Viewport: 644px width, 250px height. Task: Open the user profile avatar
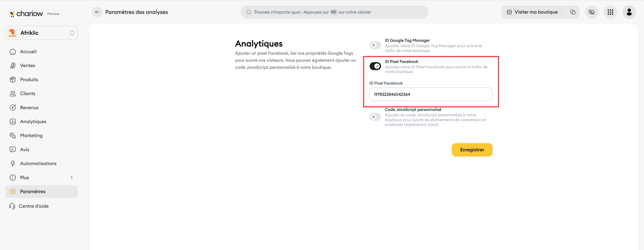[629, 12]
